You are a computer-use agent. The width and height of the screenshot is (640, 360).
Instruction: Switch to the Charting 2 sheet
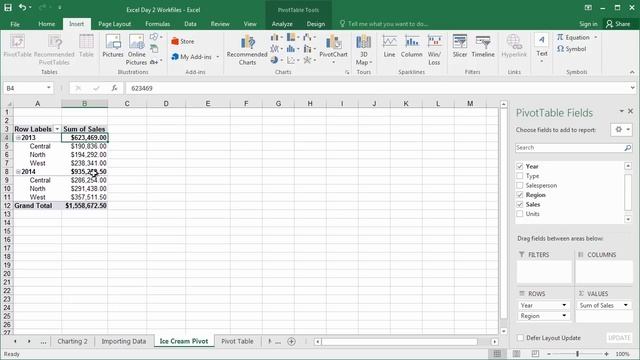click(x=72, y=341)
